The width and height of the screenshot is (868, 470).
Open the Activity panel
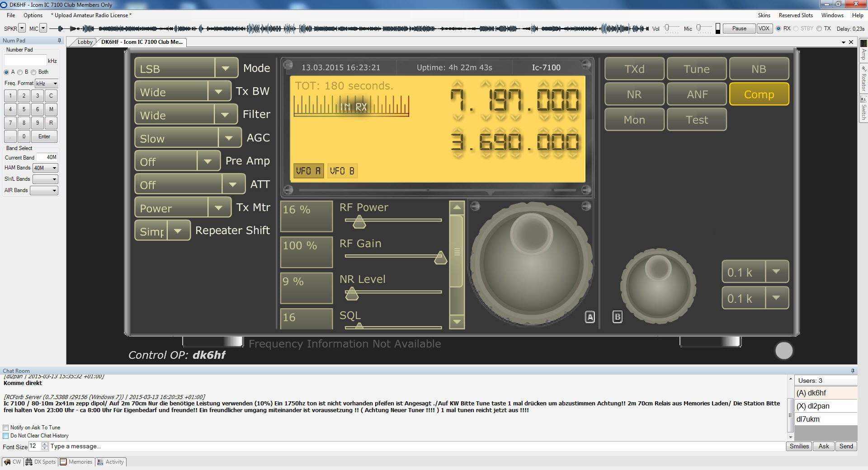(x=110, y=462)
